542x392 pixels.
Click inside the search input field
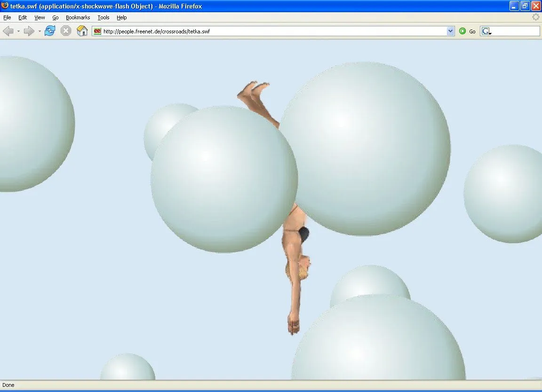(515, 31)
